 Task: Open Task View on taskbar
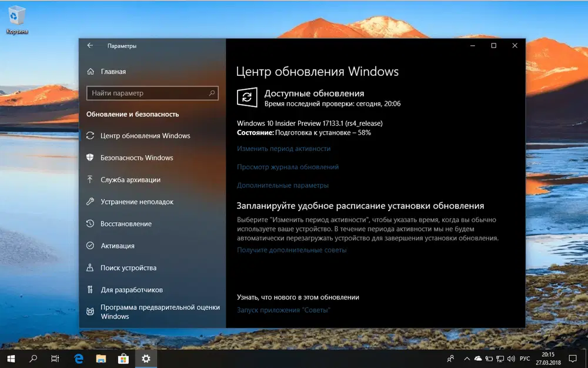click(x=55, y=359)
